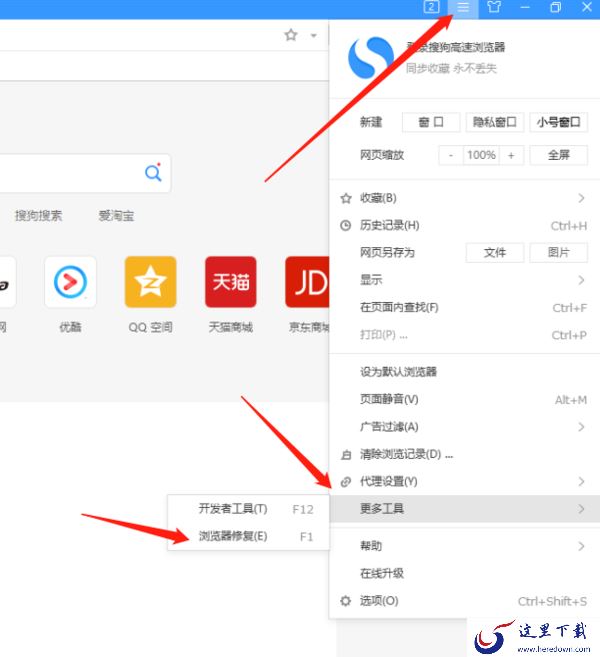Open the 天猫 Tmall shortcut tile
This screenshot has height=657, width=600.
tap(230, 282)
